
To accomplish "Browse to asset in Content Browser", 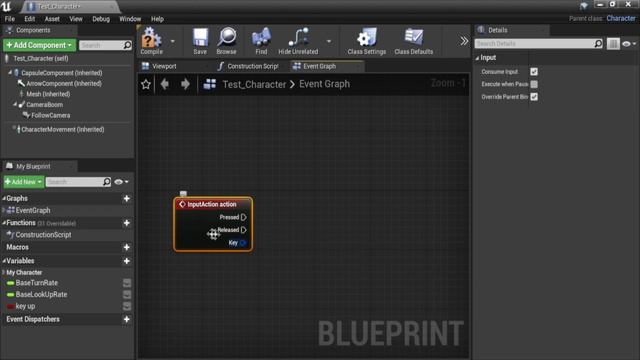I will 227,41.
